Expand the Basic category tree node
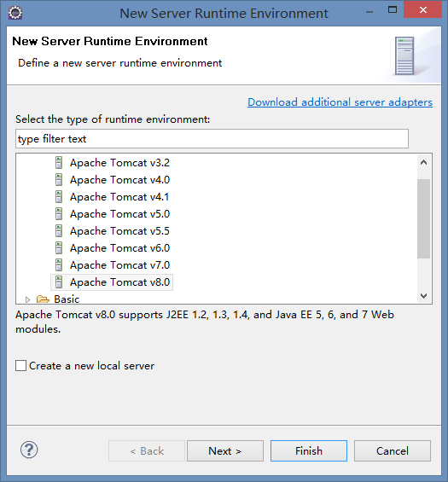The width and height of the screenshot is (448, 482). point(27,299)
